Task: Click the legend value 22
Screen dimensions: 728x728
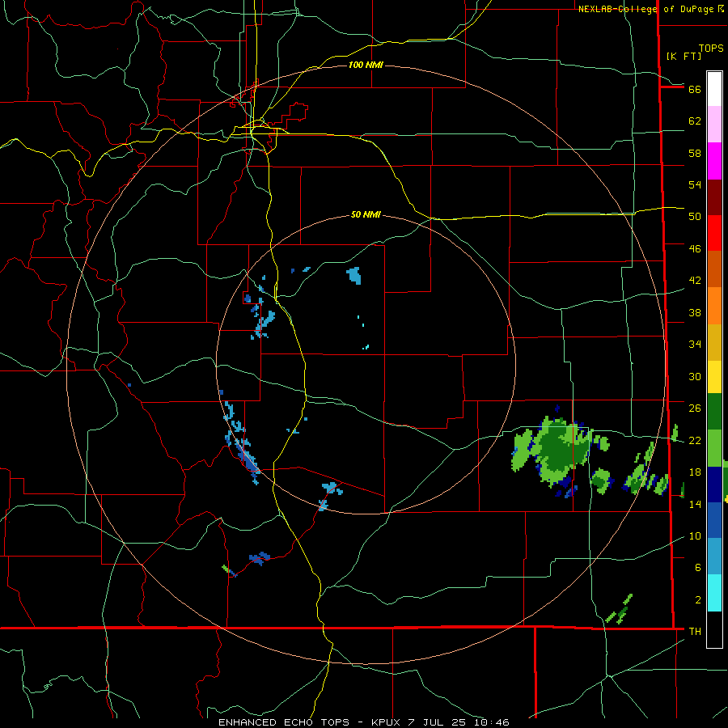Action: [695, 440]
